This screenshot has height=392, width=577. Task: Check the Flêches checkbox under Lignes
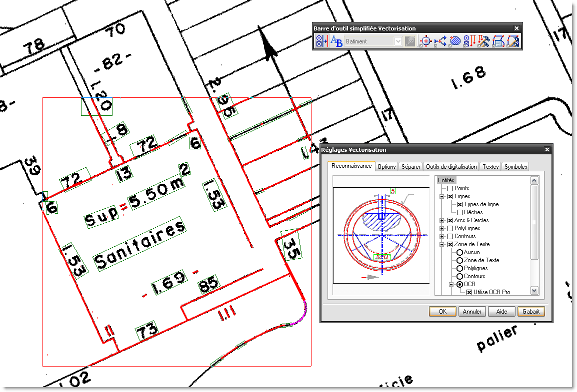(460, 212)
